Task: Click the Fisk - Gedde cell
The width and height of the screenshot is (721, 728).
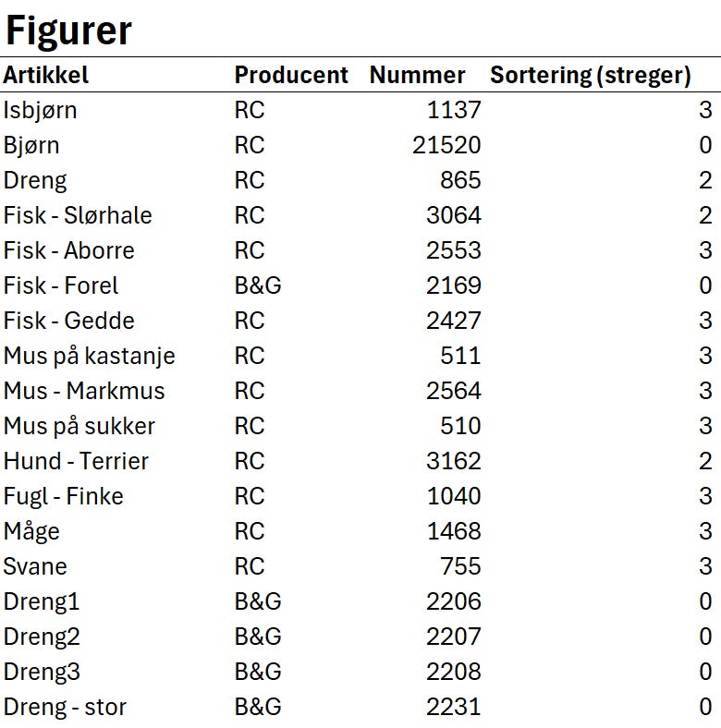Action: click(x=69, y=321)
